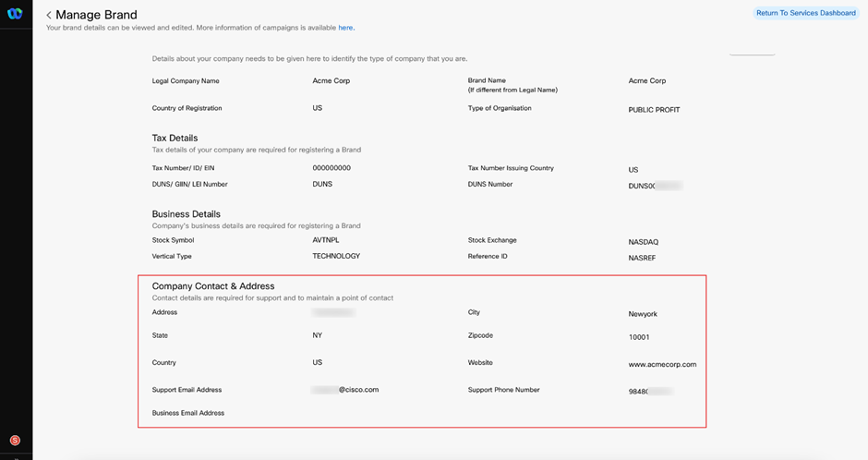Open the 'here' campaigns information link
This screenshot has height=460, width=868.
(346, 28)
